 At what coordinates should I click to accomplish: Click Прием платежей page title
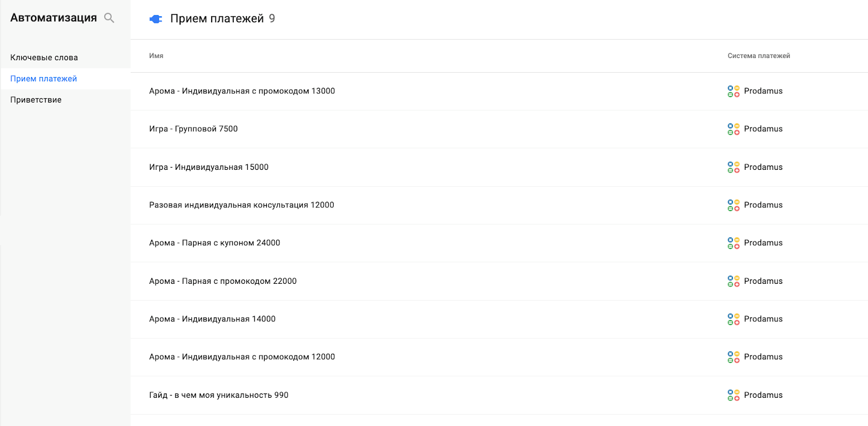217,19
